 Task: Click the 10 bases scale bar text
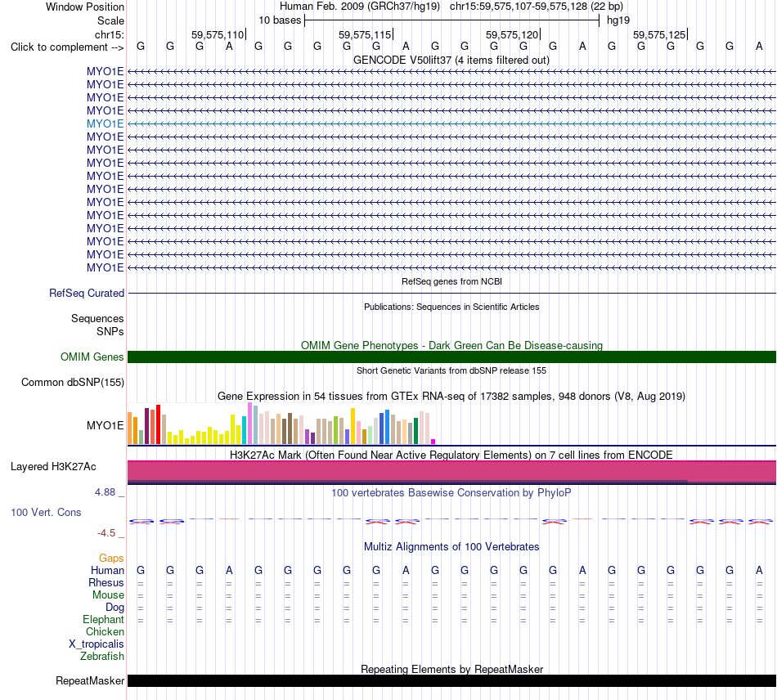coord(280,20)
